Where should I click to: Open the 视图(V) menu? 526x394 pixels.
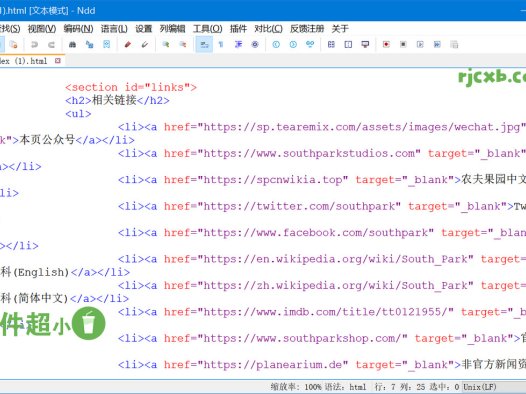pyautogui.click(x=42, y=29)
